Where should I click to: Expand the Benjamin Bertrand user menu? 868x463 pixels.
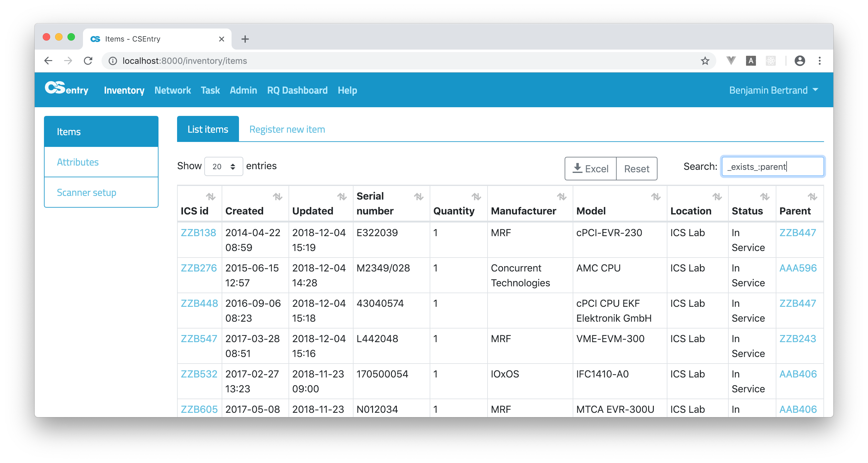tap(773, 90)
